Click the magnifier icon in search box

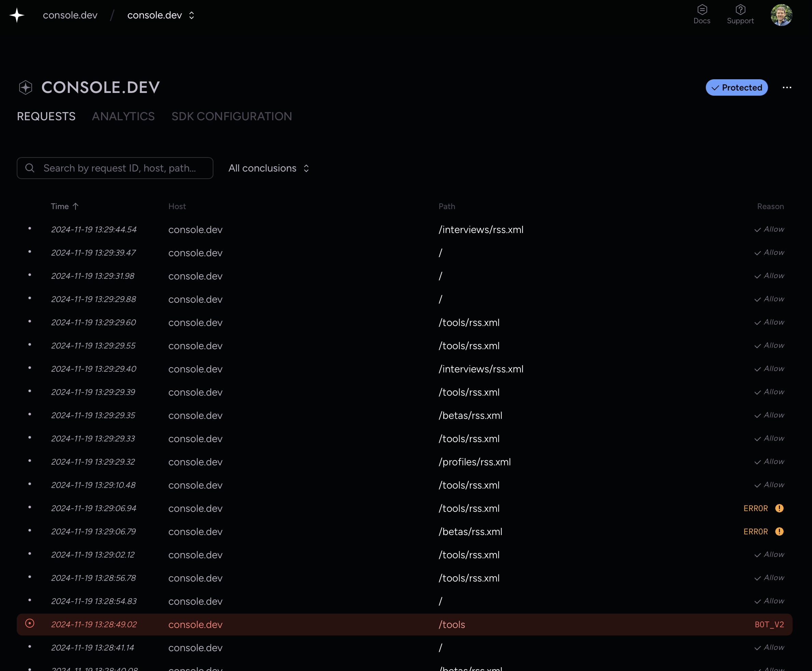[30, 168]
